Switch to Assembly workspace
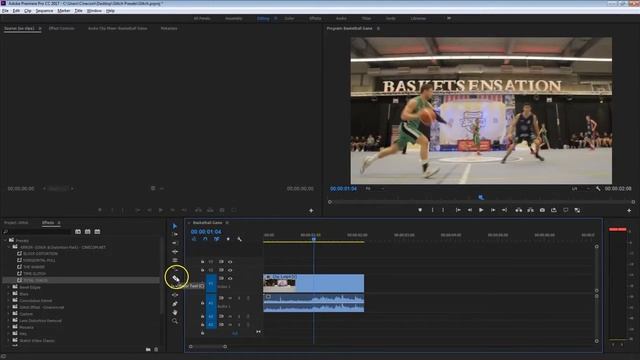Screen dimensions: 640x360 coord(234,18)
